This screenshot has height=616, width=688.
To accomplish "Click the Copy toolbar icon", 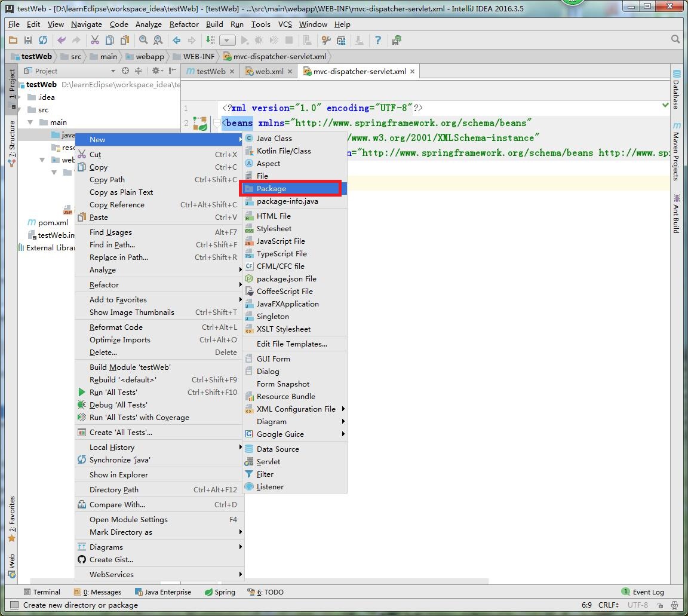I will coord(110,41).
